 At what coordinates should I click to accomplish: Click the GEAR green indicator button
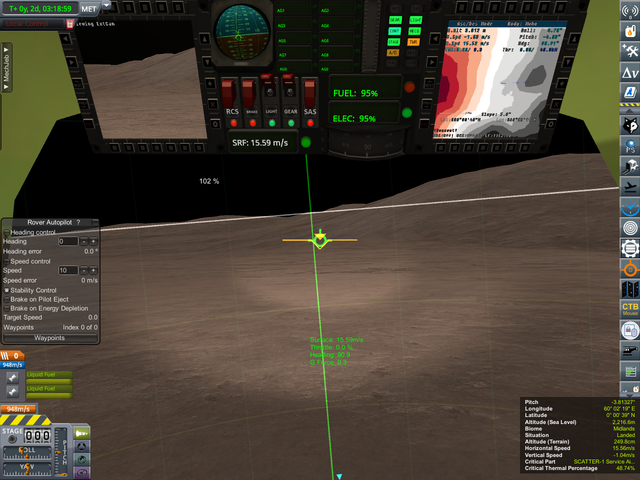point(395,20)
